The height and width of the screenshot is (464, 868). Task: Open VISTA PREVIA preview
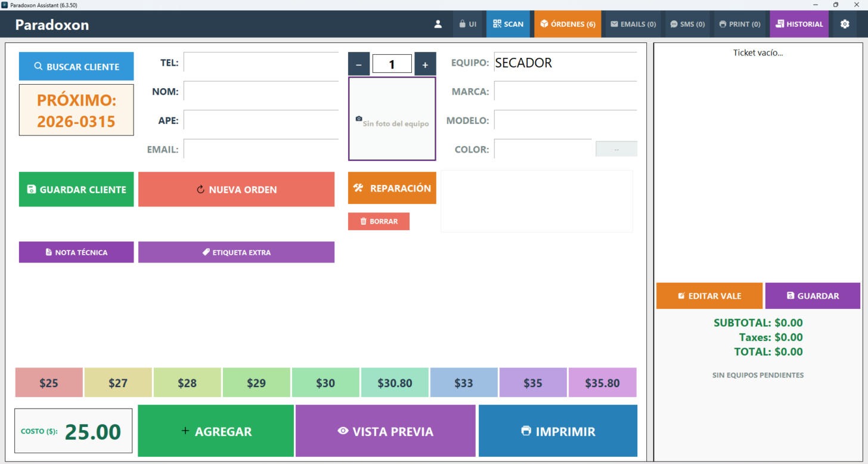click(x=386, y=431)
